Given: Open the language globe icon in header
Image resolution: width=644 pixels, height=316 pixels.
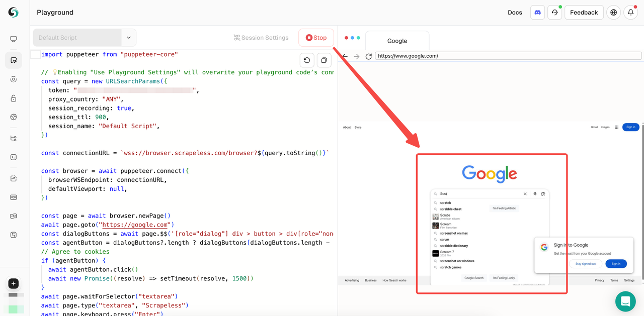Looking at the screenshot, I should 613,13.
